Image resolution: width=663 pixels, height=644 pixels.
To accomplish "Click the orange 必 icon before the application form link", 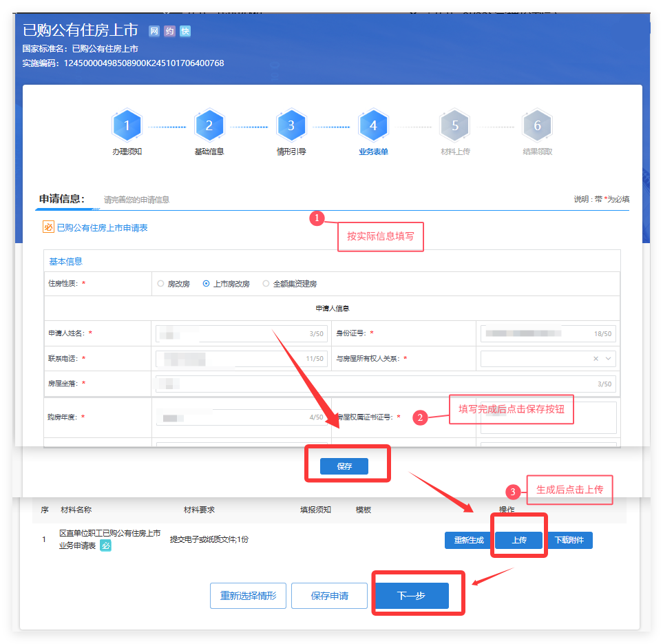I will point(48,227).
